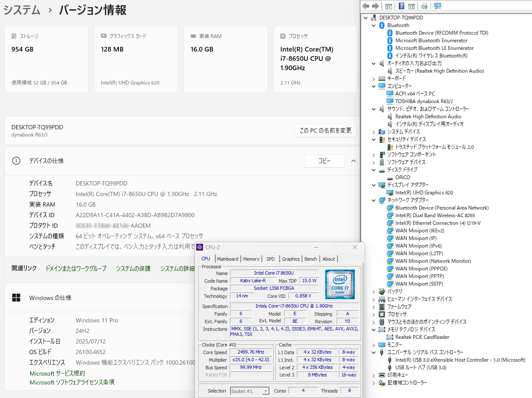Expand the キーボード device category
532x398 pixels.
point(373,79)
